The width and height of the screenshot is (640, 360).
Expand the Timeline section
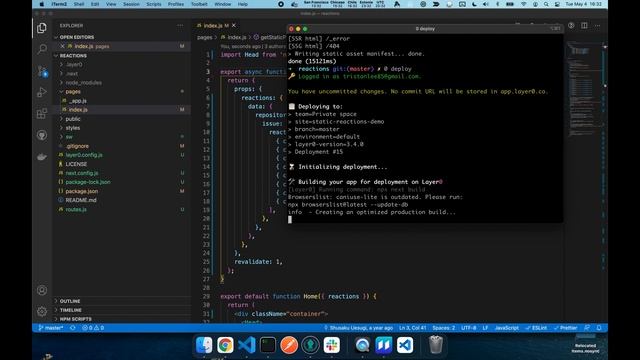pyautogui.click(x=71, y=310)
